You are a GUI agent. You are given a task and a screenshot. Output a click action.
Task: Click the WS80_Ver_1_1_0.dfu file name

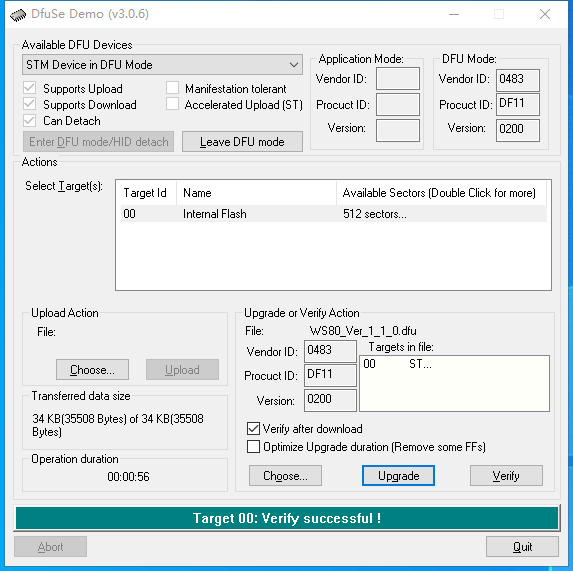click(x=363, y=331)
